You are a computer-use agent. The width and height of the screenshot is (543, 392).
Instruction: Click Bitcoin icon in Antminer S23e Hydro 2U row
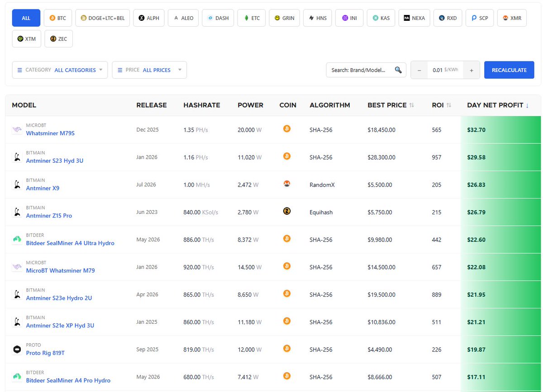click(x=286, y=293)
